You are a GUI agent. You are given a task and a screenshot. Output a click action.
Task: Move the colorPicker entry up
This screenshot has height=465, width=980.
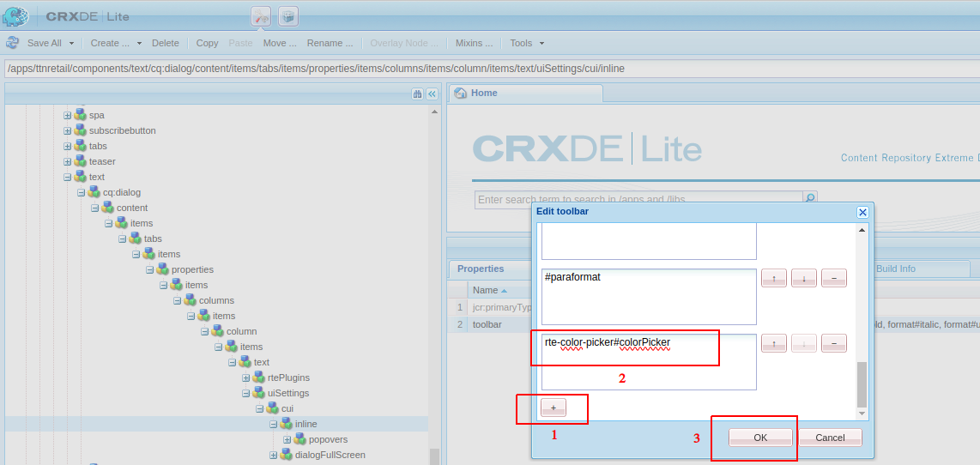[x=774, y=343]
